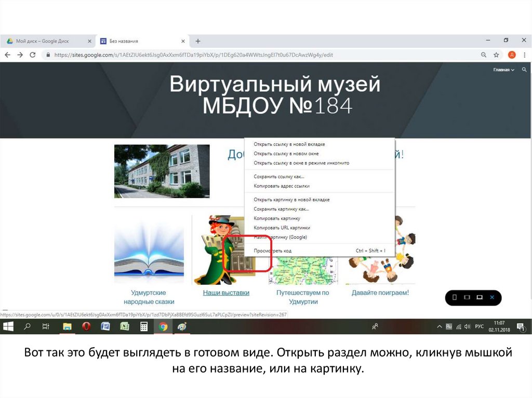This screenshot has width=532, height=398.
Task: Select tablet preview mode icon
Action: point(467,297)
